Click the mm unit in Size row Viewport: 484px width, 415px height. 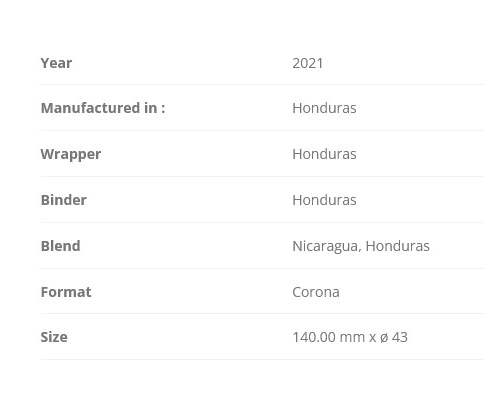pyautogui.click(x=352, y=338)
